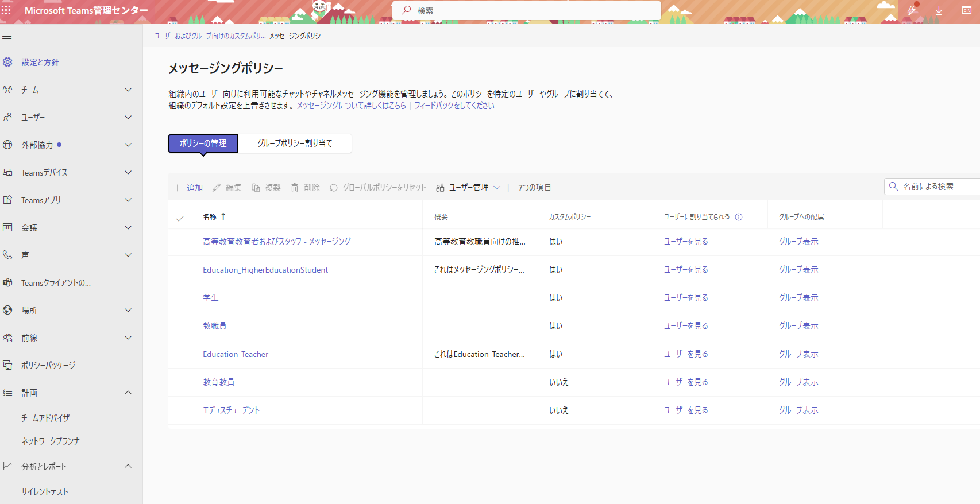980x504 pixels.
Task: Expand the ユーザー section chevron
Action: (x=128, y=117)
